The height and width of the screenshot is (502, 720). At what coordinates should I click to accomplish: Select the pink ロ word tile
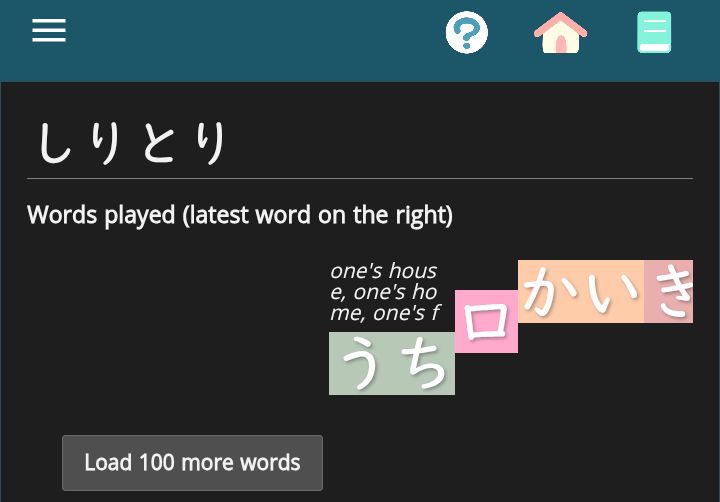[486, 322]
